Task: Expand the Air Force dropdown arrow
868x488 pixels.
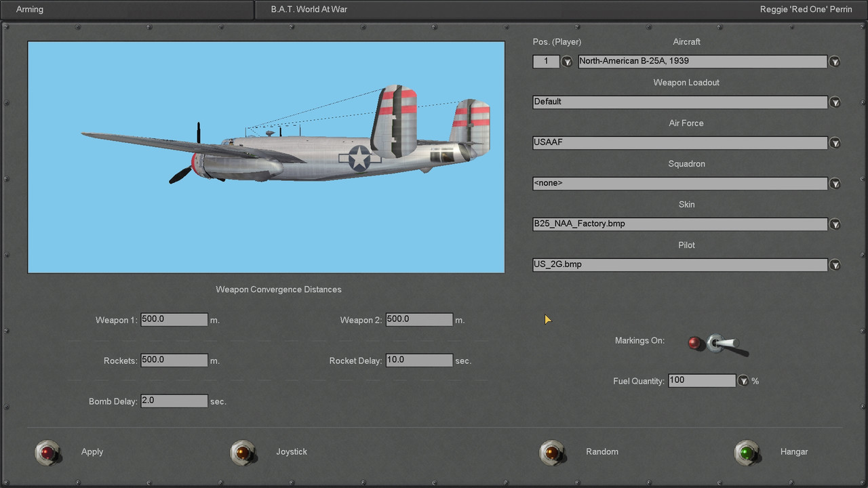Action: click(835, 143)
